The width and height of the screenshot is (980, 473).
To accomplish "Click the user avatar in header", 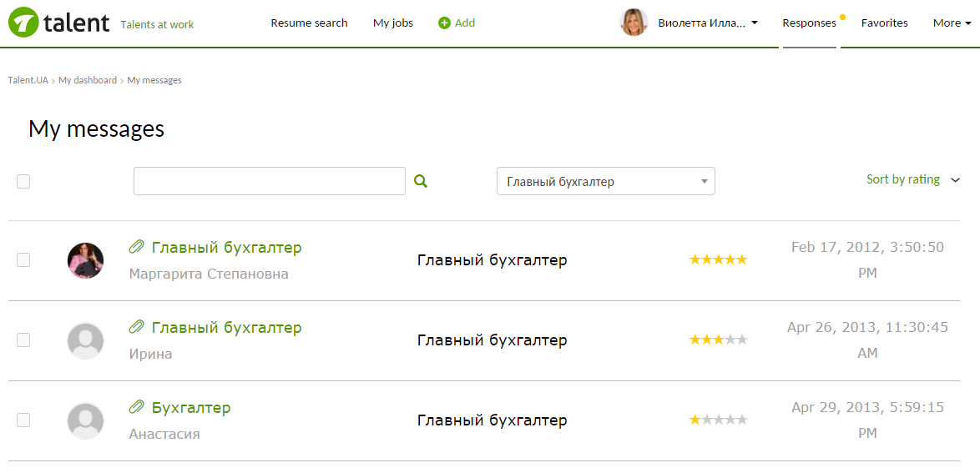I will [x=634, y=23].
